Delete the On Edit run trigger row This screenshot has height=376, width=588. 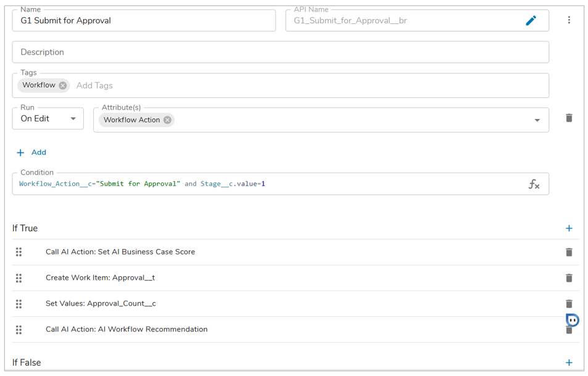(x=569, y=118)
